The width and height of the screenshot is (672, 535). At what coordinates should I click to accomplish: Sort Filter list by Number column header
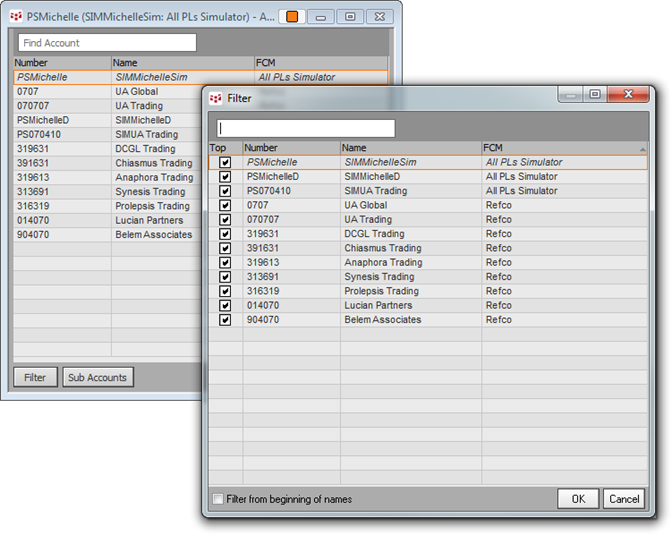[x=290, y=148]
